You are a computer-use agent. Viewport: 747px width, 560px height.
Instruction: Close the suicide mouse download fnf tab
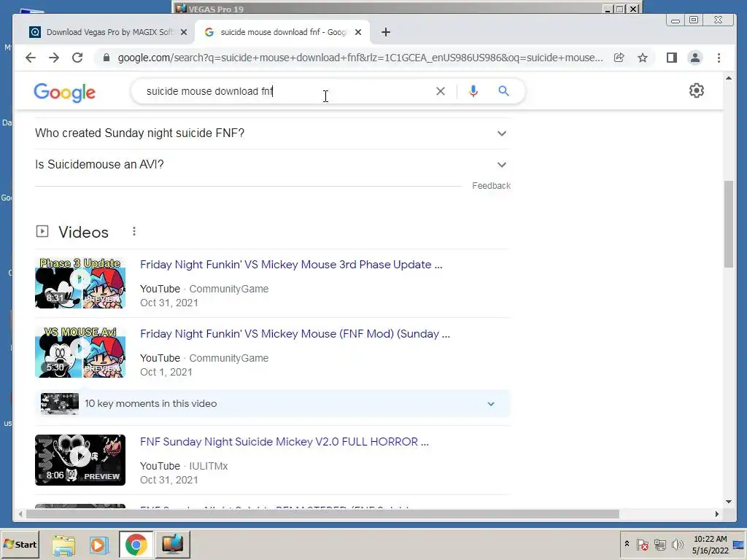tap(358, 32)
